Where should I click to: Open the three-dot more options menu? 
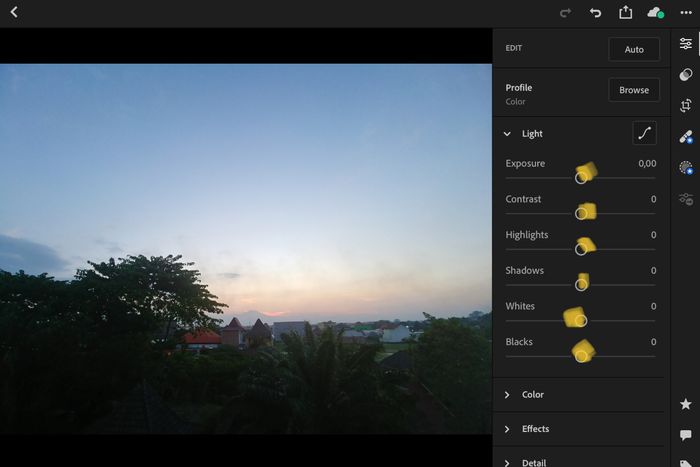click(686, 13)
